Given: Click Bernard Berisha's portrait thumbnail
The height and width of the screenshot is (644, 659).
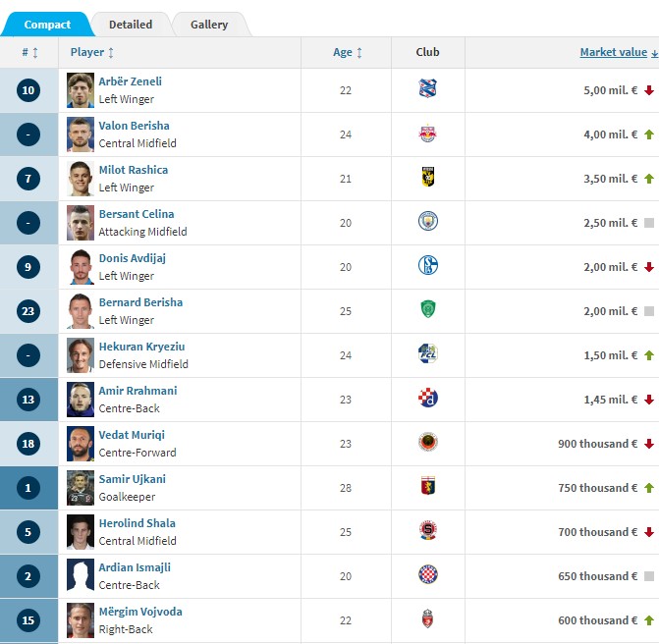Looking at the screenshot, I should coord(81,310).
